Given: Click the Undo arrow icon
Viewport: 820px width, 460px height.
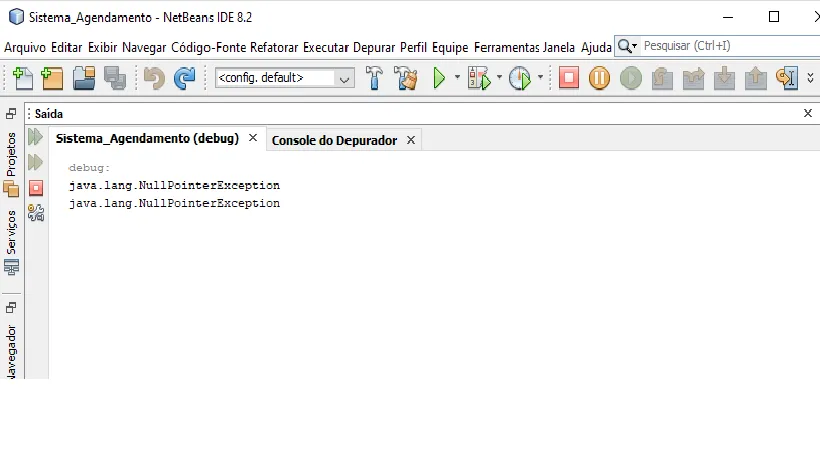Looking at the screenshot, I should coord(154,78).
